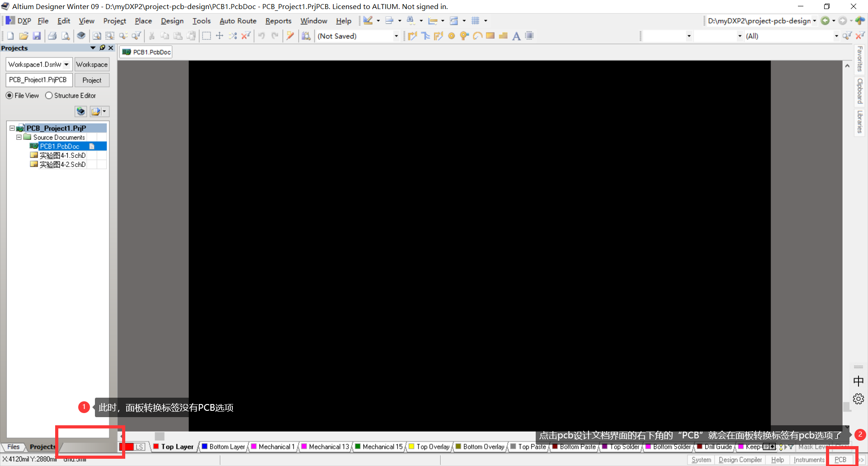Click the Project button
The width and height of the screenshot is (868, 466).
click(x=92, y=80)
